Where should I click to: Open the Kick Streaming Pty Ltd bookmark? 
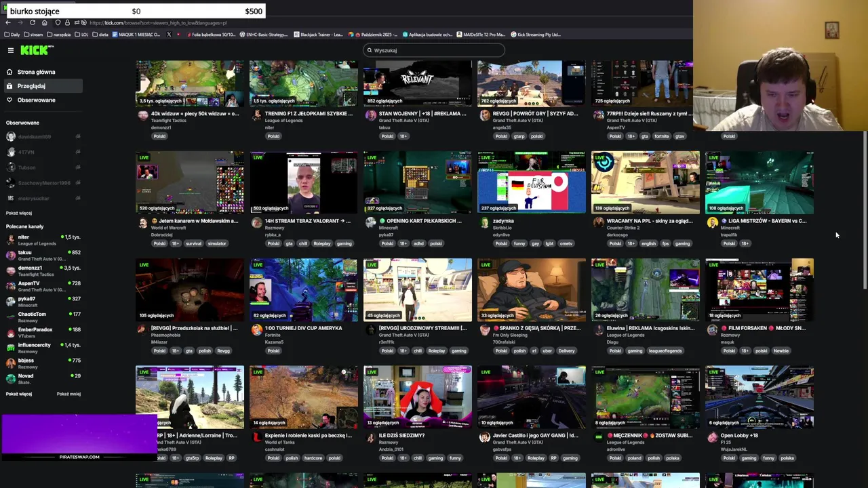click(536, 35)
